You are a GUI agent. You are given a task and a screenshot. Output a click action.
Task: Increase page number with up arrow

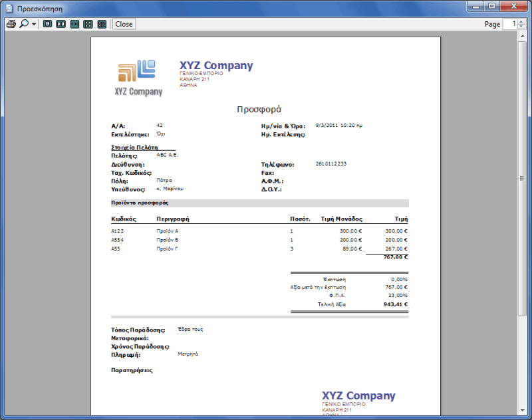tap(521, 21)
